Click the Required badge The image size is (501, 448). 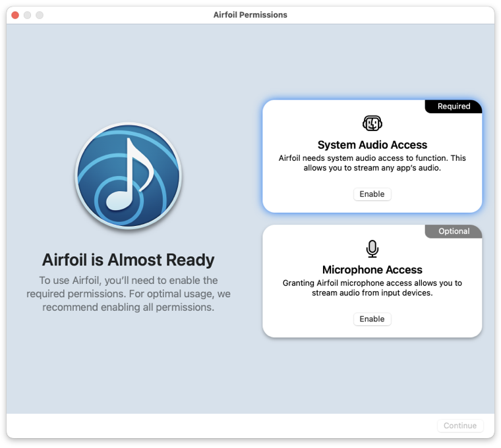(x=454, y=106)
